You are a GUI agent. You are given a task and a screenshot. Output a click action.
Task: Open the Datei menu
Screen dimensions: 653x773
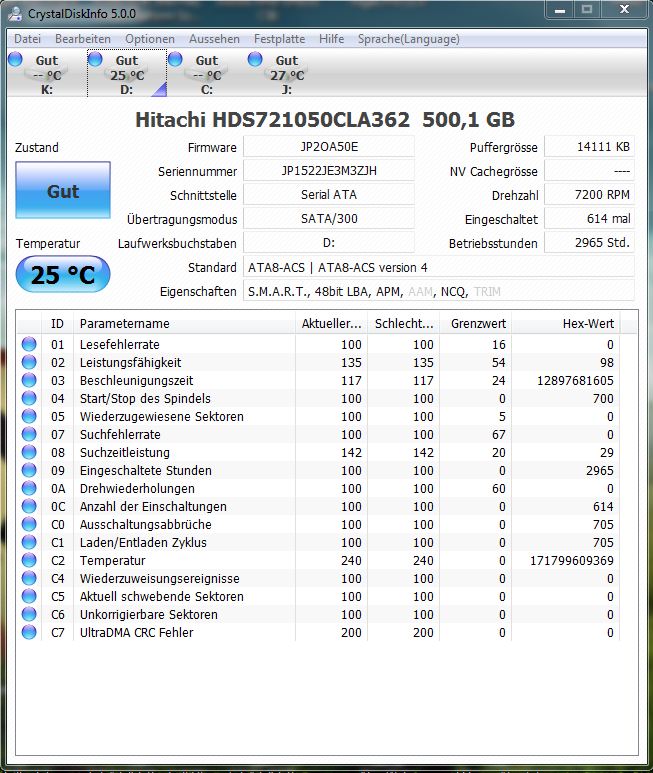(27, 39)
